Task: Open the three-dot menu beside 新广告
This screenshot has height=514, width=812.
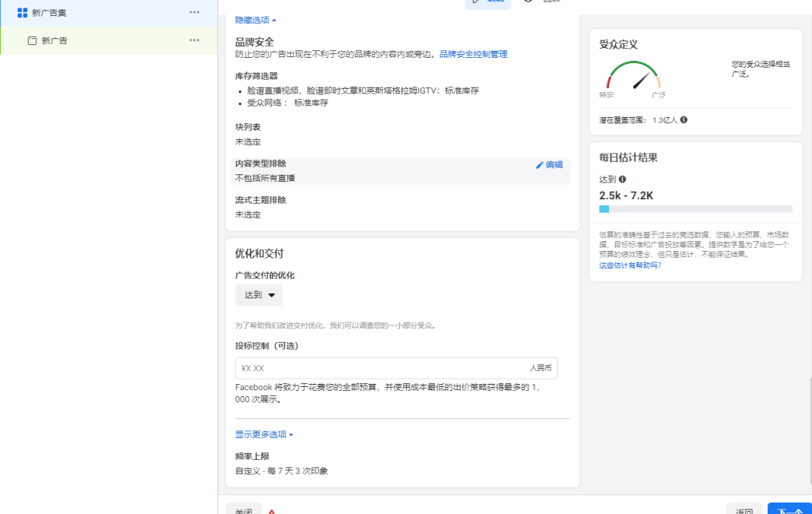Action: 195,40
